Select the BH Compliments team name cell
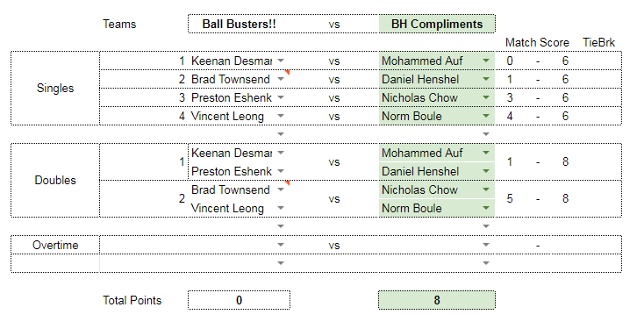This screenshot has width=644, height=336. (437, 24)
